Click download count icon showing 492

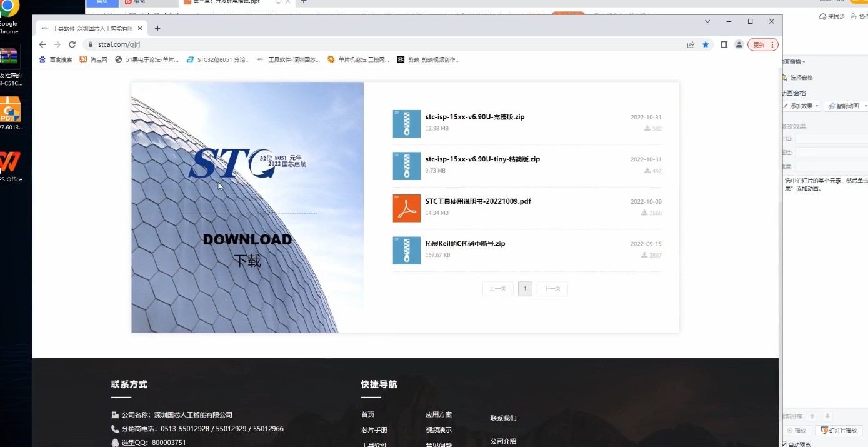[x=647, y=171]
